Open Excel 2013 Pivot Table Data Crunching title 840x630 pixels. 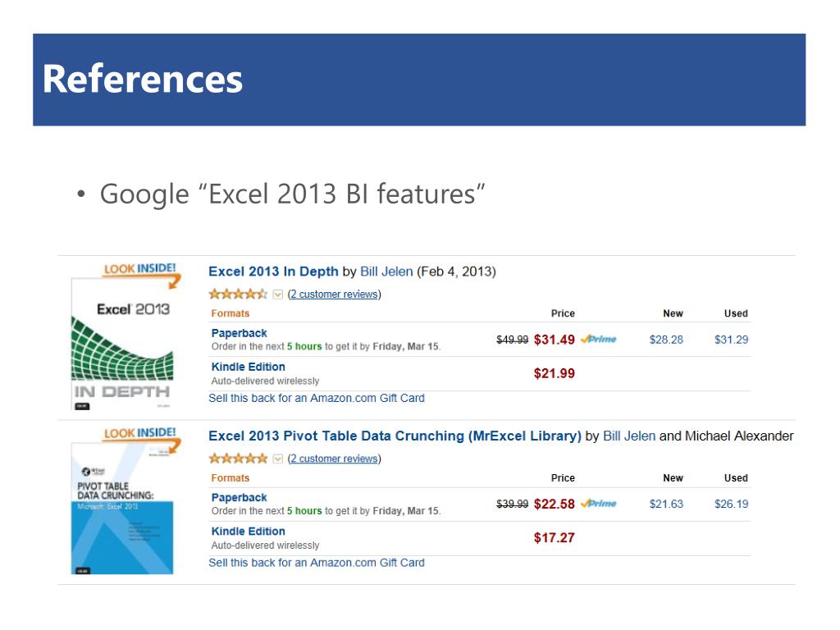pos(395,436)
